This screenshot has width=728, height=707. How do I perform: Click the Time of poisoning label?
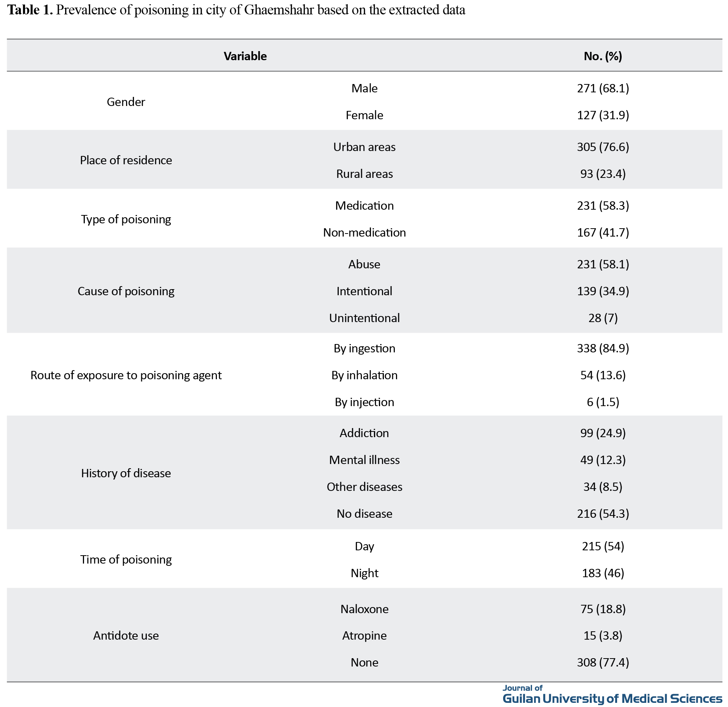(x=126, y=559)
